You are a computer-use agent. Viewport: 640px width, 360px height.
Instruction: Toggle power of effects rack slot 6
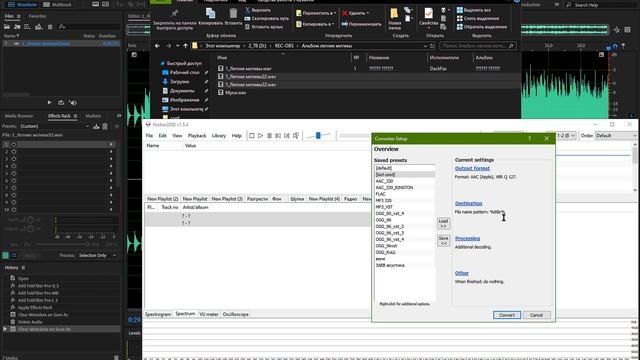(x=14, y=180)
